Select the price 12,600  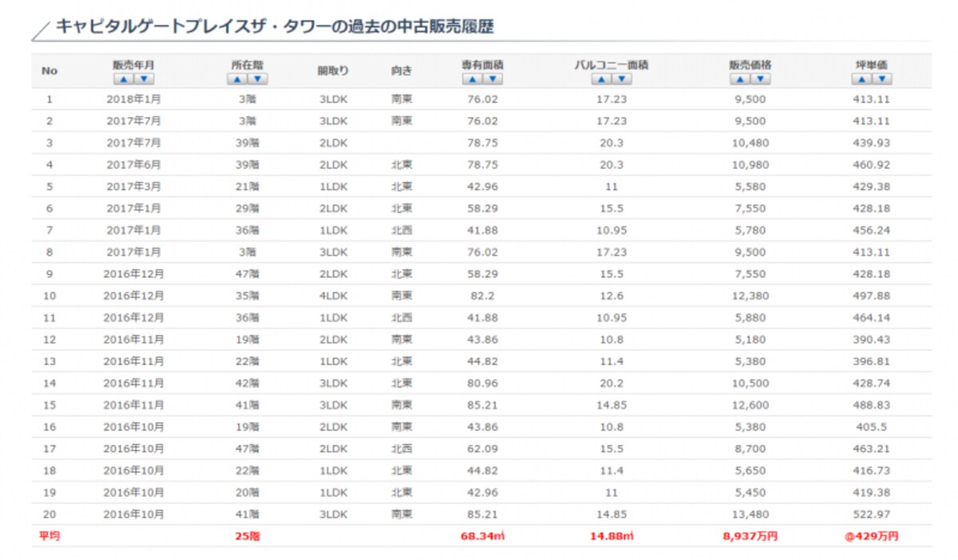pyautogui.click(x=750, y=404)
